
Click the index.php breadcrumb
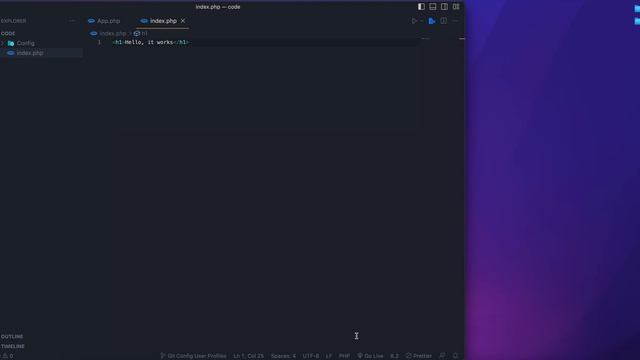(113, 33)
